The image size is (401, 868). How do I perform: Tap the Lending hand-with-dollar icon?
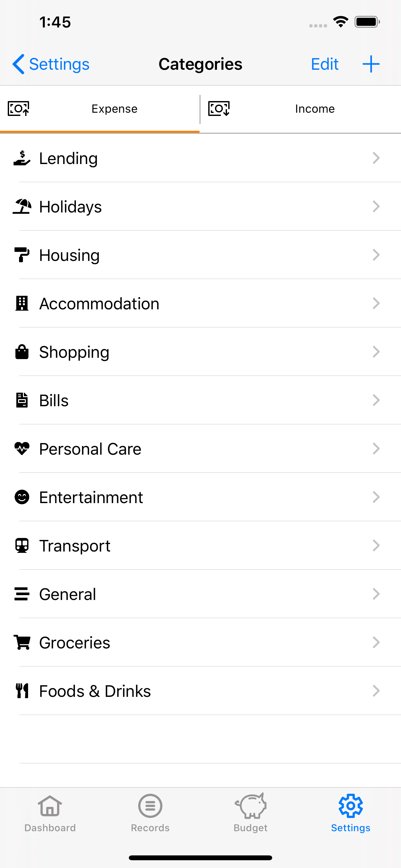(22, 158)
